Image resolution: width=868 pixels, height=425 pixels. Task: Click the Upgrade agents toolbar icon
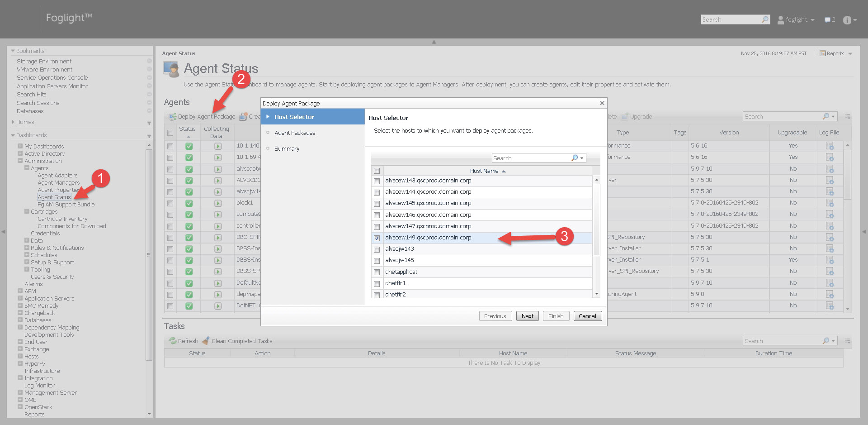[x=625, y=117]
